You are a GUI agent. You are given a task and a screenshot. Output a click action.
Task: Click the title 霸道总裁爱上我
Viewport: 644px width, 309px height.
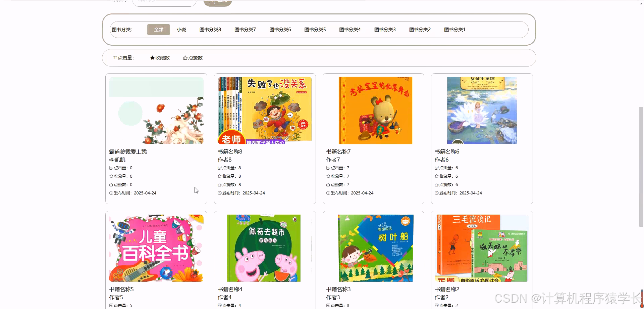(128, 152)
